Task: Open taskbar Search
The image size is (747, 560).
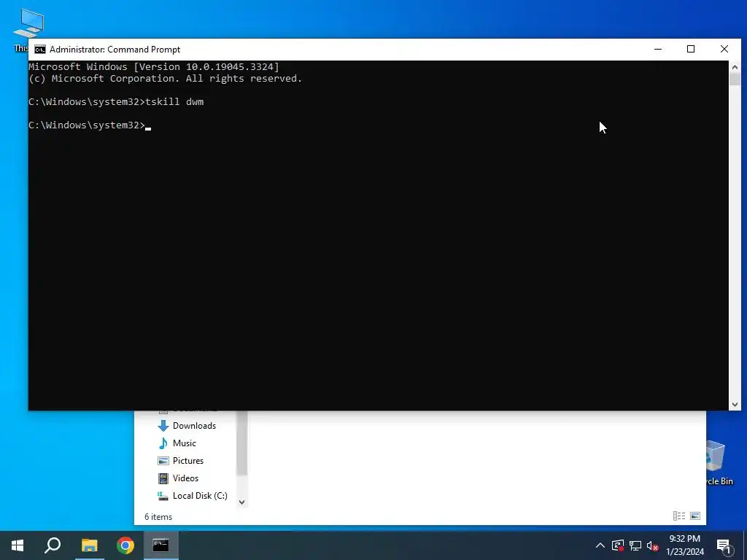Action: click(53, 545)
